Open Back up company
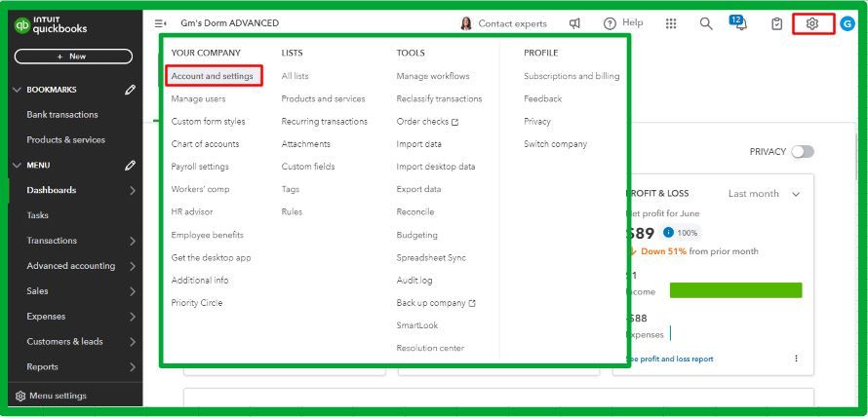Image resolution: width=868 pixels, height=417 pixels. [x=436, y=302]
